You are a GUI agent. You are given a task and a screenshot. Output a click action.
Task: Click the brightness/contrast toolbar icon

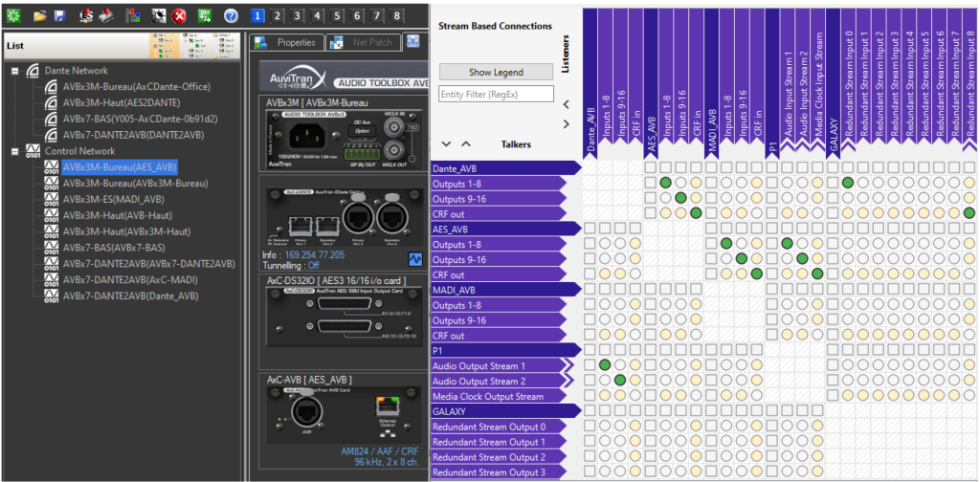click(160, 16)
